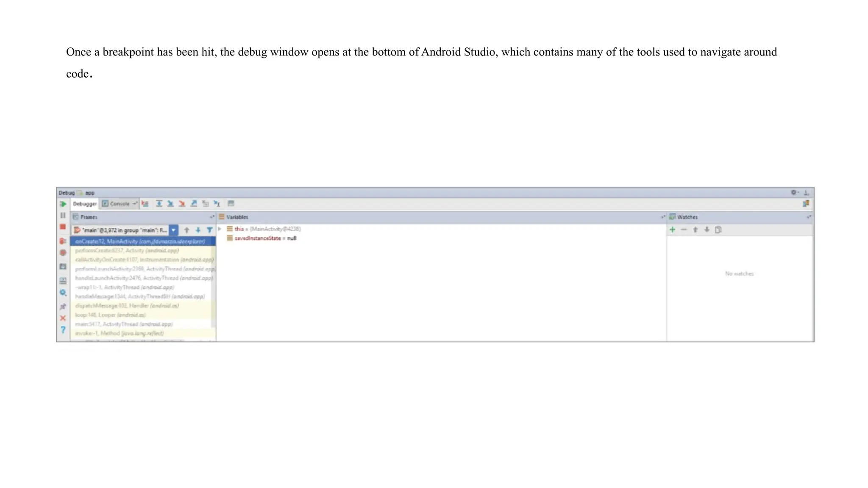Screen dimensions: 868x488
Task: Select the onCreate:12, MainActivity frame
Action: tap(143, 241)
